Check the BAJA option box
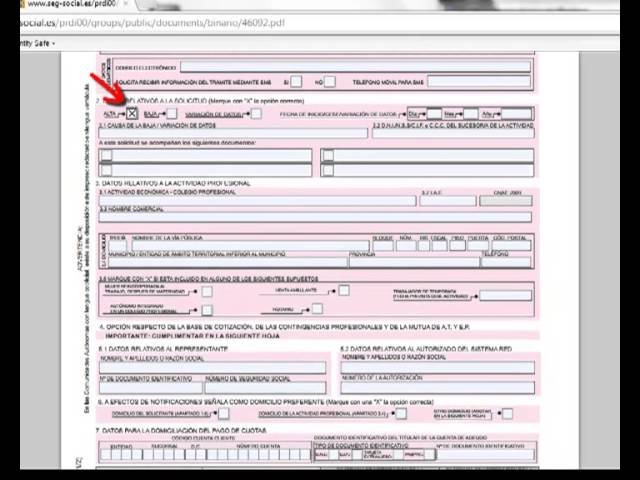 pyautogui.click(x=171, y=114)
